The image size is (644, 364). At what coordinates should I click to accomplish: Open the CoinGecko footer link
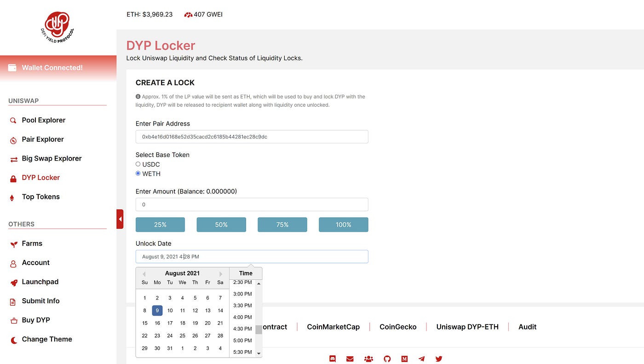[x=398, y=327]
